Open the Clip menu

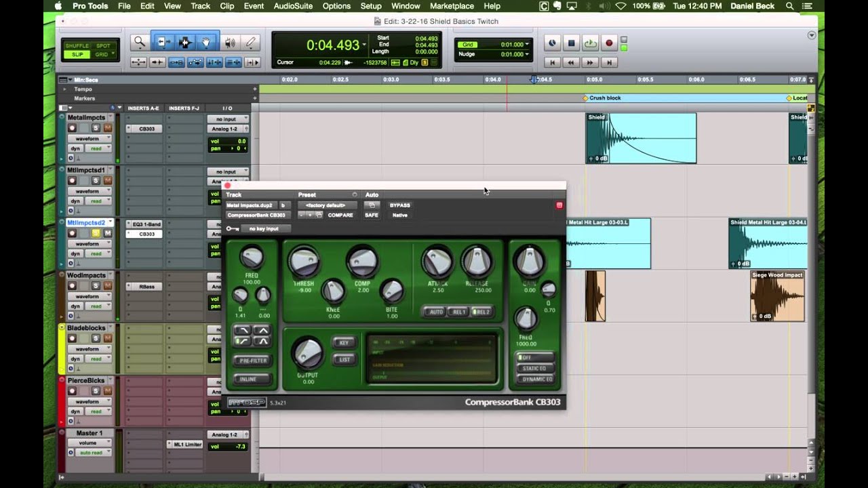tap(227, 6)
